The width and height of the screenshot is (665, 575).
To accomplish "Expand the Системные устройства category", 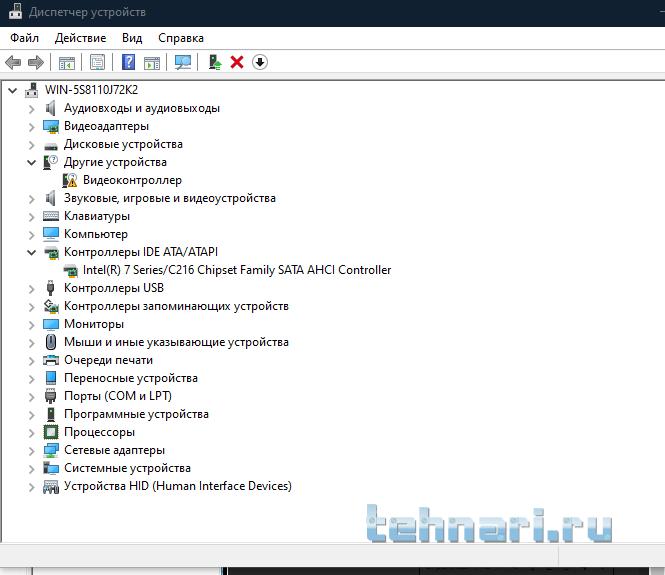I will coord(31,468).
